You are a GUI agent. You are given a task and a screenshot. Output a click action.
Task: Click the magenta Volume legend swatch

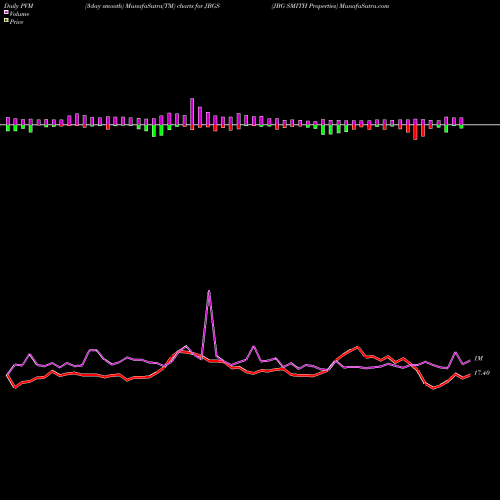[6, 12]
